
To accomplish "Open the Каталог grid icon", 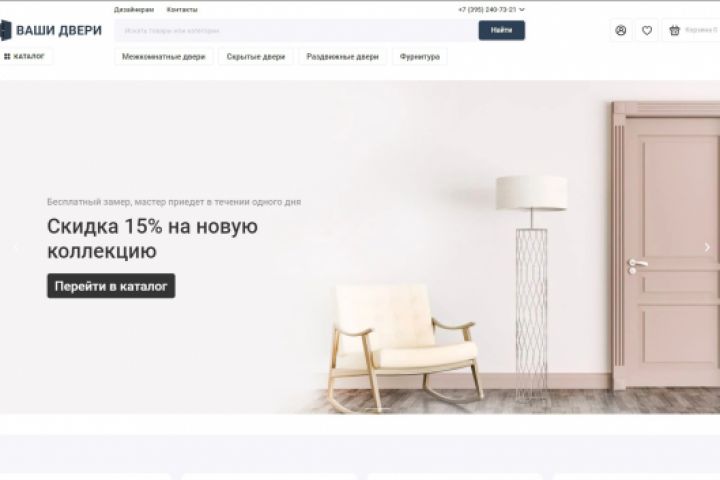I will (x=7, y=56).
